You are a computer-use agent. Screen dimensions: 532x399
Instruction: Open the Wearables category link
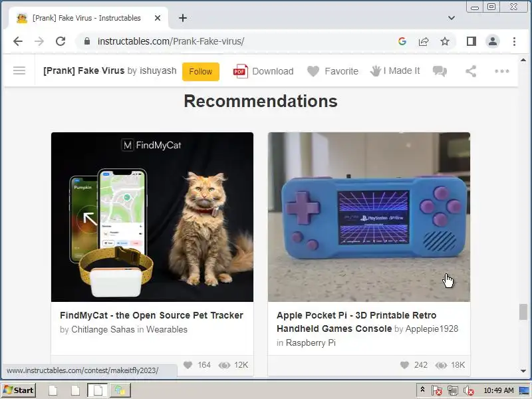pyautogui.click(x=167, y=329)
